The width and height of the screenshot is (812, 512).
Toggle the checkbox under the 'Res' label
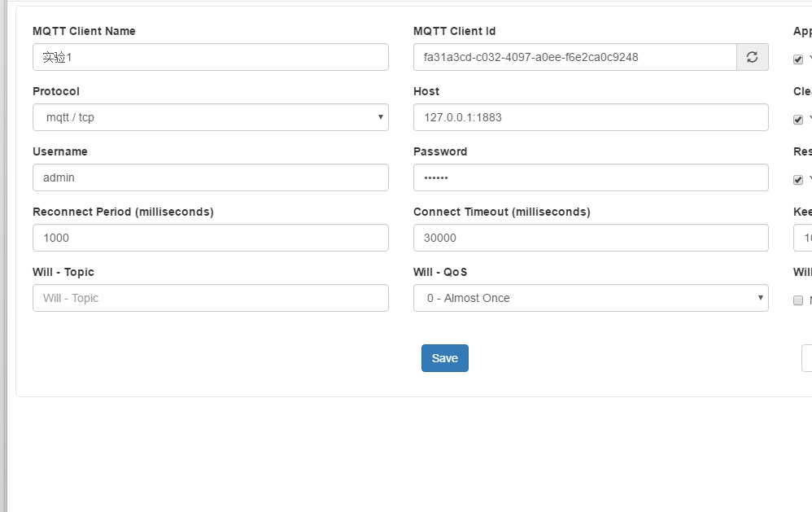[x=798, y=180]
